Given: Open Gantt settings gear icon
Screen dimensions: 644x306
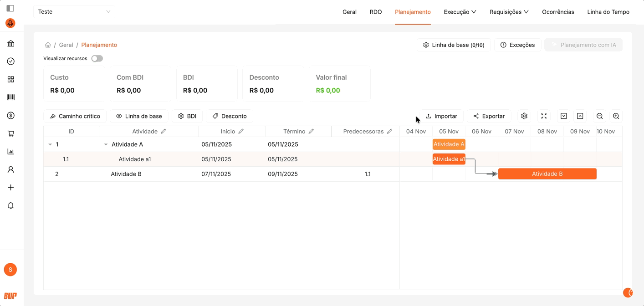Looking at the screenshot, I should 524,116.
